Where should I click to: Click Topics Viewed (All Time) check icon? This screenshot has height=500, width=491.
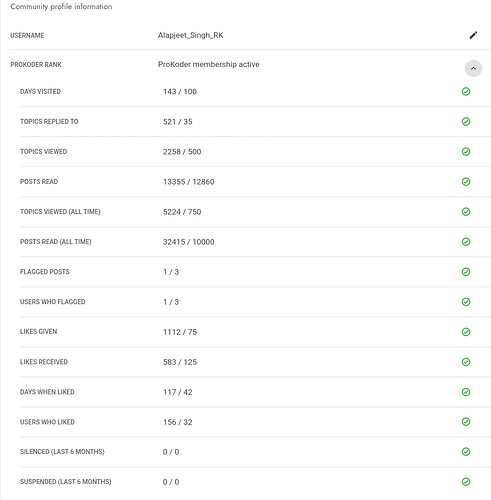[x=466, y=211]
